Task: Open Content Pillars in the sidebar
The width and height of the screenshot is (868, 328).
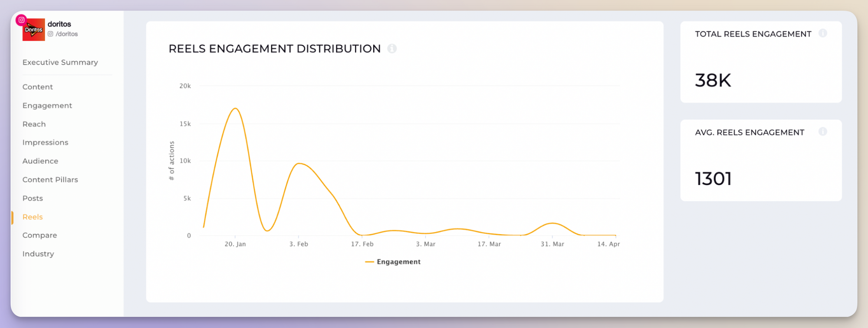Action: (x=50, y=180)
